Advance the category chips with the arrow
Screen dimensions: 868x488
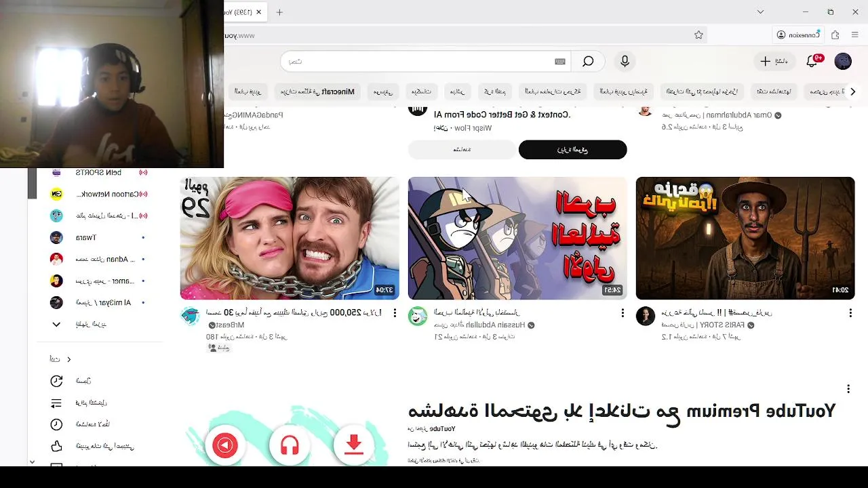853,91
